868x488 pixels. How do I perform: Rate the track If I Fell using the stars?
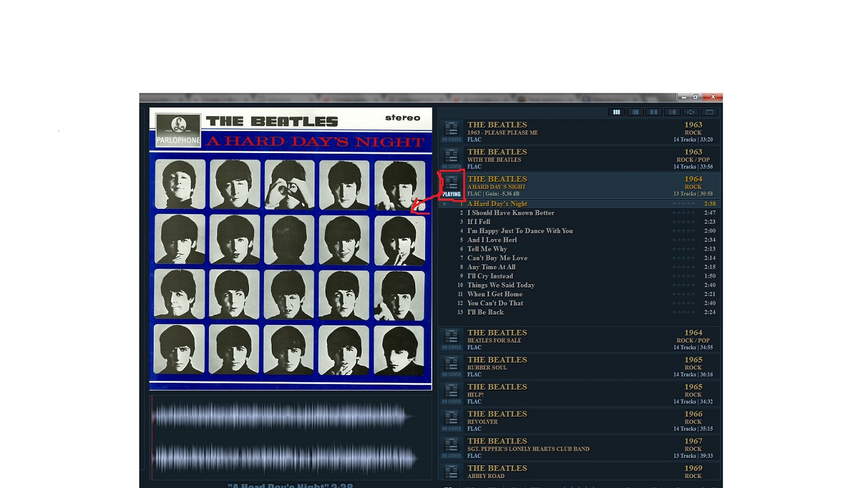click(x=683, y=222)
